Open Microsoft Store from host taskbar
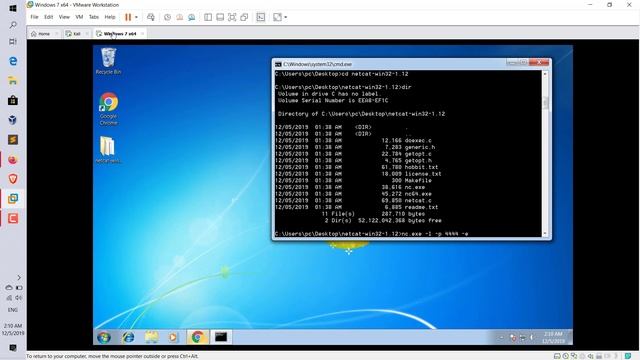 click(13, 100)
